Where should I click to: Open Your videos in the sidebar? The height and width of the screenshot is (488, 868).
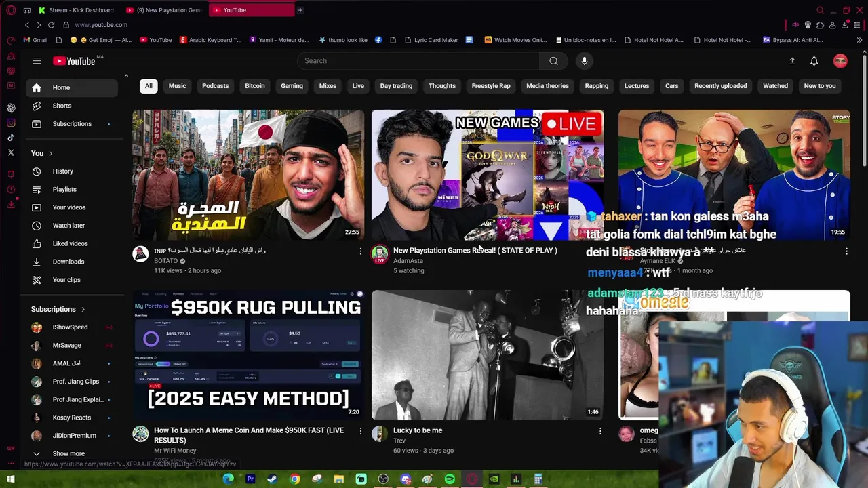pyautogui.click(x=71, y=207)
